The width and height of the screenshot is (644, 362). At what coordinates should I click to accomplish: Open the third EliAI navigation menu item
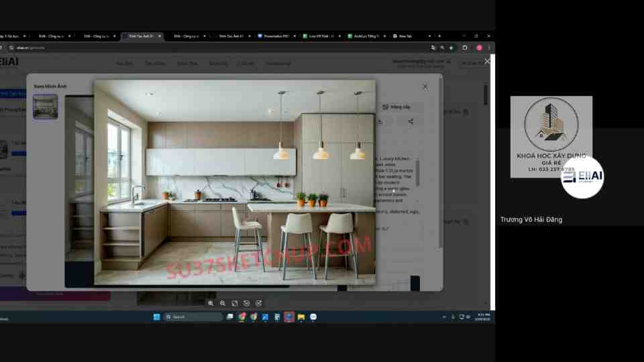tap(187, 64)
